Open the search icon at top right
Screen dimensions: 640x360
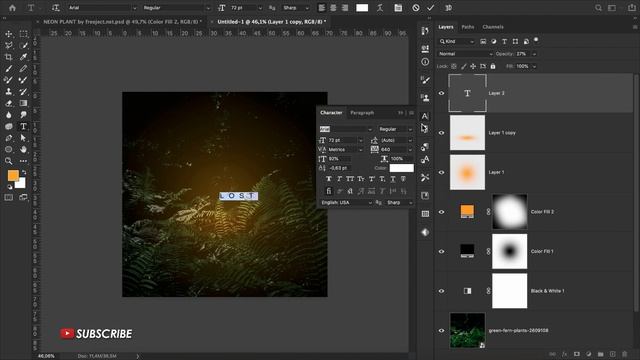[x=598, y=8]
